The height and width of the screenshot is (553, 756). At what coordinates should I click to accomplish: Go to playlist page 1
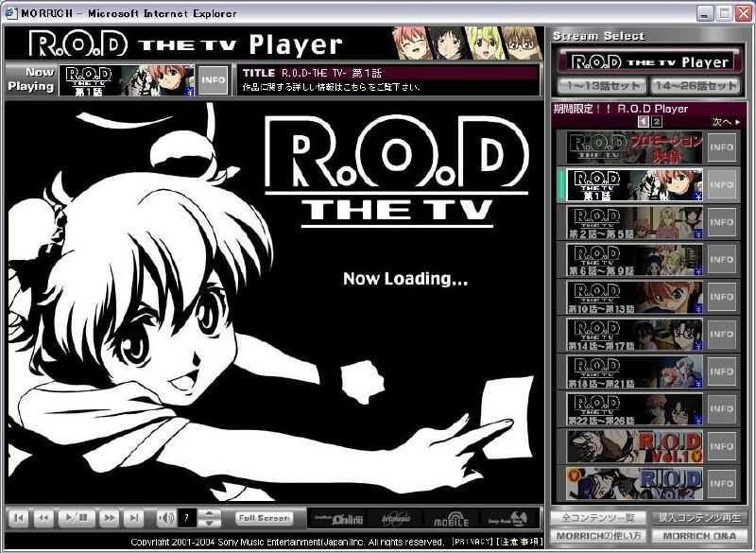click(x=644, y=122)
